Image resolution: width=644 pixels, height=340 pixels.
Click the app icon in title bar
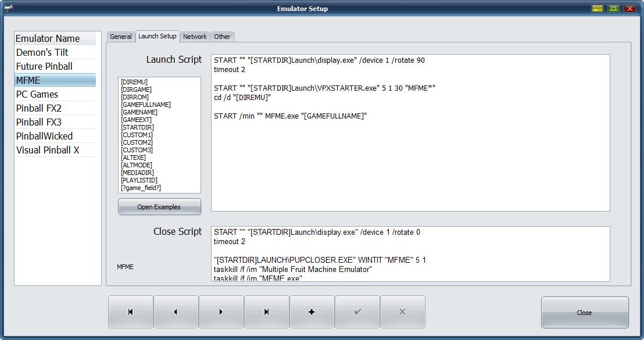click(9, 8)
